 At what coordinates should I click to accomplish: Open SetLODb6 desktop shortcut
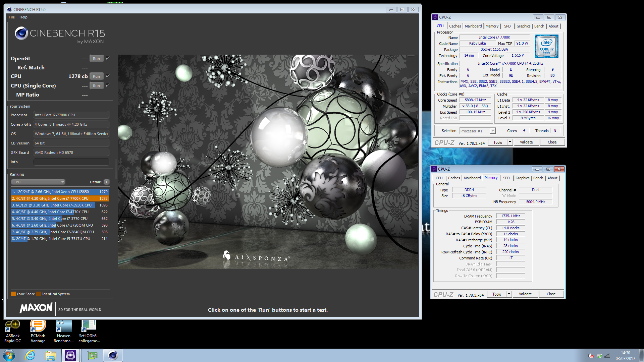[x=89, y=331]
